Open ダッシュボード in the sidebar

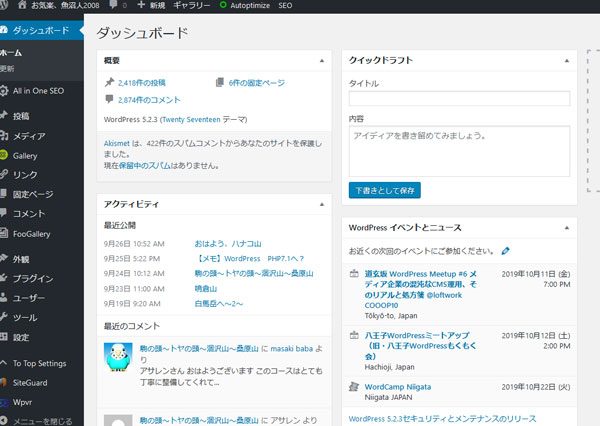[x=41, y=30]
